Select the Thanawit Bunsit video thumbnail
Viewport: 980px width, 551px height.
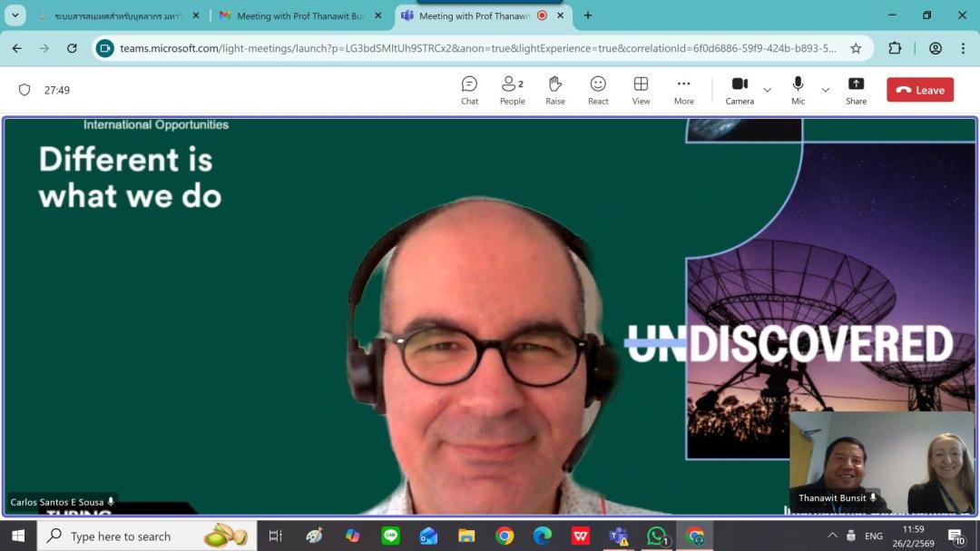point(881,461)
